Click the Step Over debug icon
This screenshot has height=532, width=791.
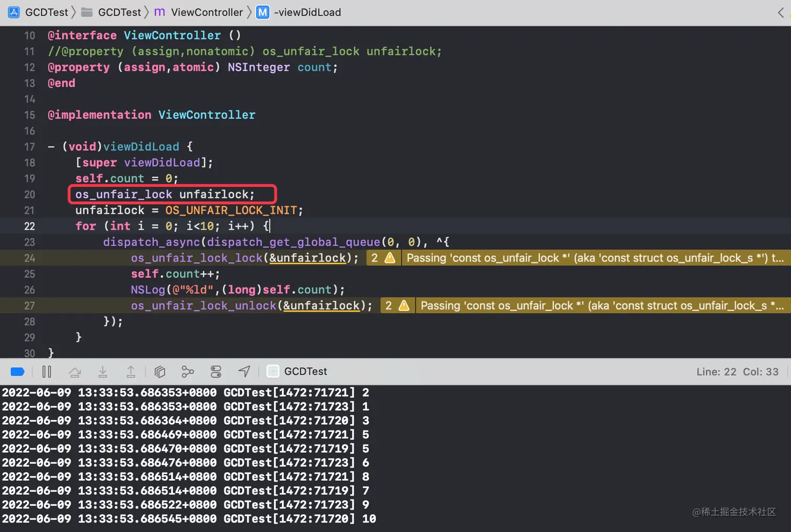75,371
